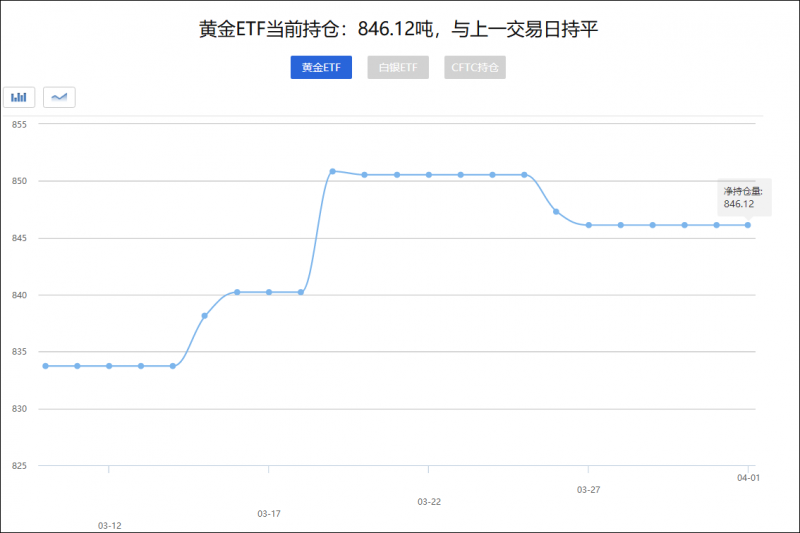Click the rising data point near 838
This screenshot has height=533, width=800.
click(x=205, y=316)
